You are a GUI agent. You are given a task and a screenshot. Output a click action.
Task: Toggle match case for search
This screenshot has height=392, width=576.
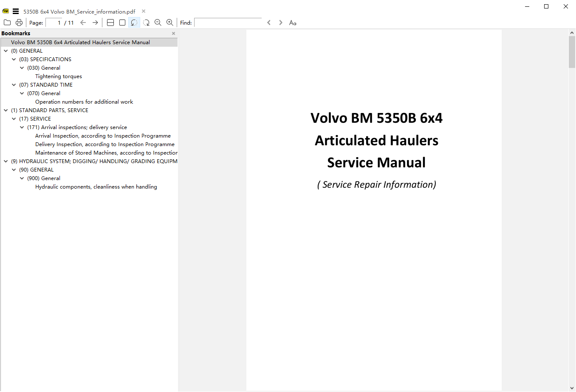tap(293, 23)
